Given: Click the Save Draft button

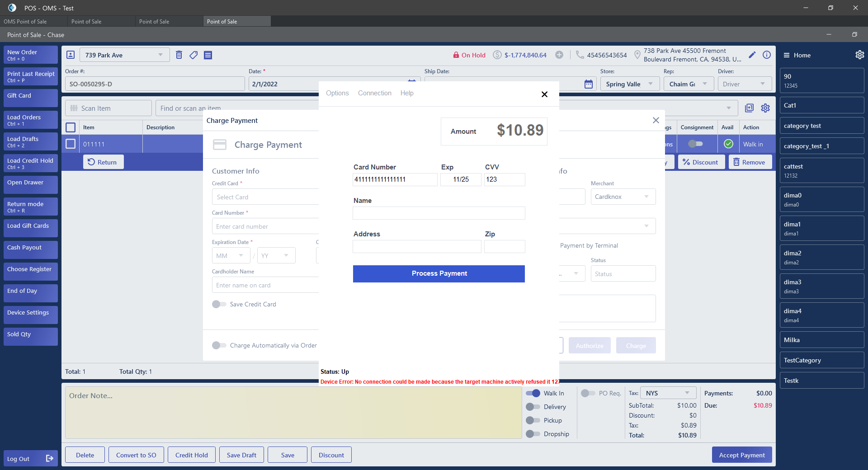Looking at the screenshot, I should click(241, 455).
